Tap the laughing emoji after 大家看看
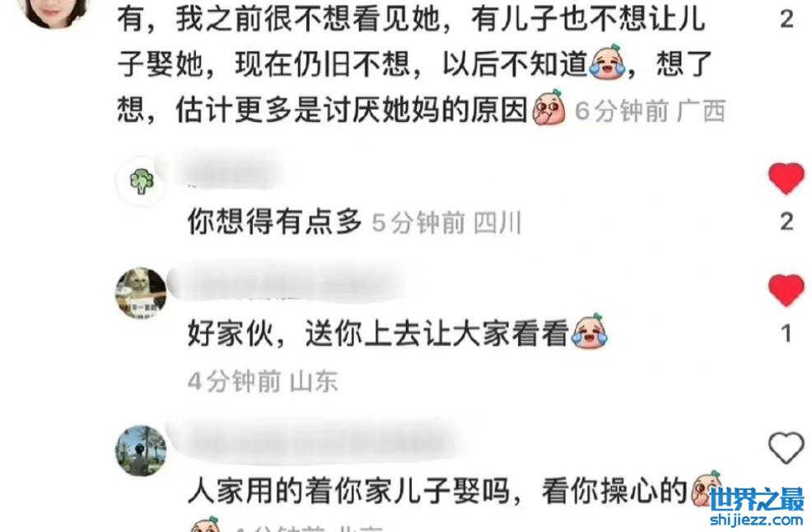 pos(590,332)
